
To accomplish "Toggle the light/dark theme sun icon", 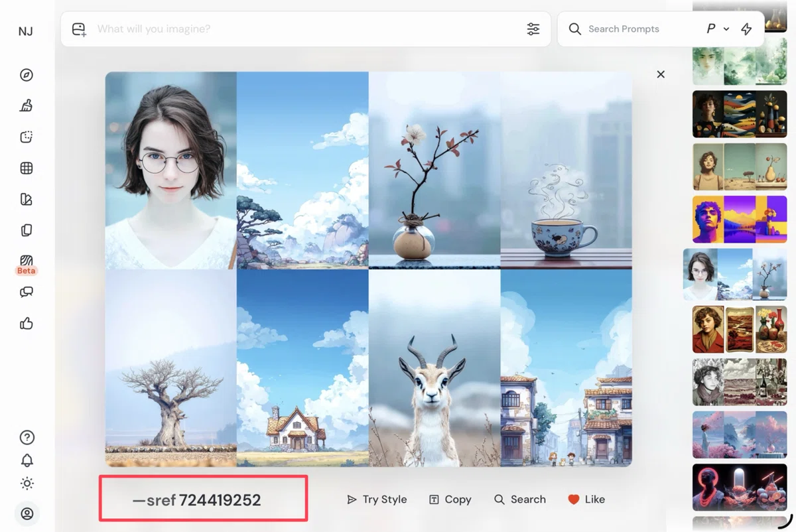I will coord(27,484).
